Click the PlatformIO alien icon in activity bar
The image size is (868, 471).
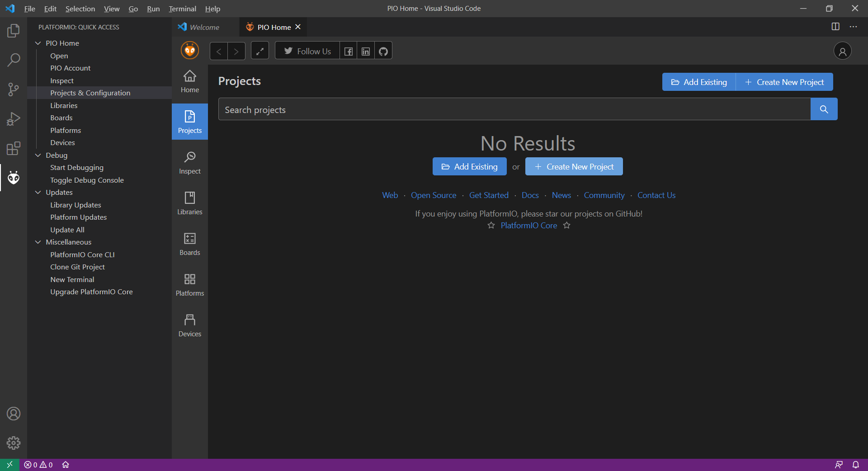pos(14,178)
